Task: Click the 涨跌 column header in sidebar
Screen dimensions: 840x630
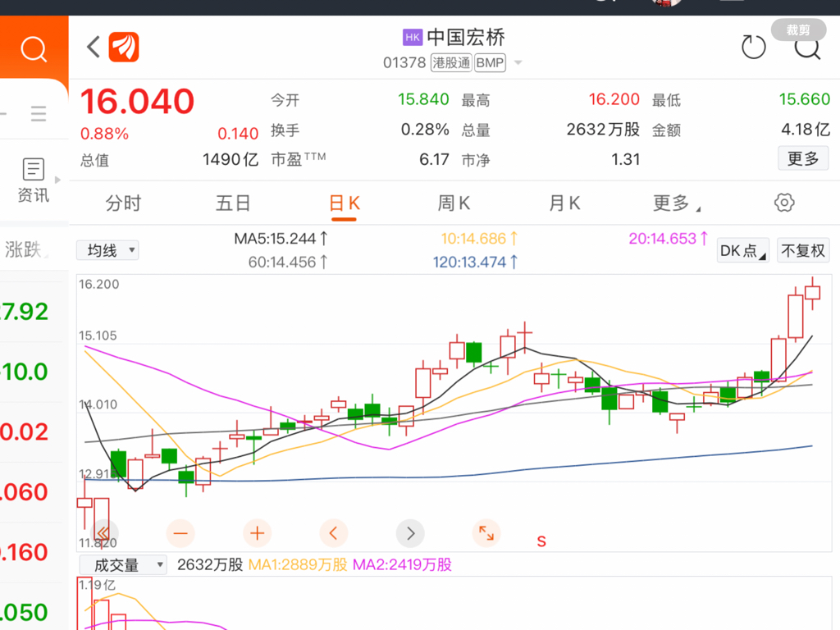Action: 25,249
